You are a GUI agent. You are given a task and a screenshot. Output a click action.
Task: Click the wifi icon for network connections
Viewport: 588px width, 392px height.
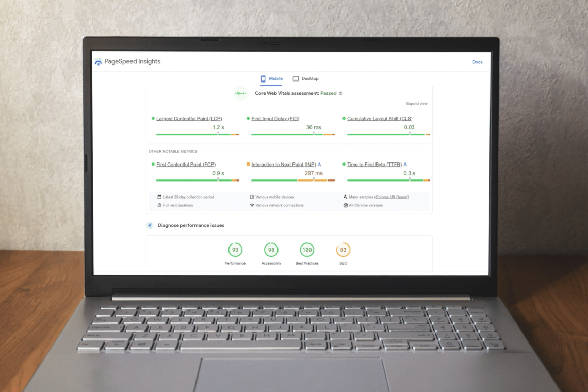click(252, 205)
